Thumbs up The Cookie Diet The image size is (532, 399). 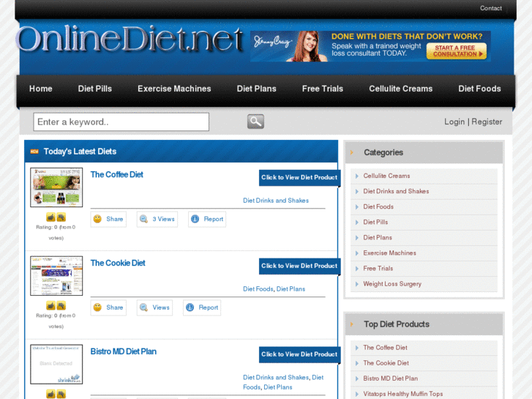pyautogui.click(x=51, y=305)
